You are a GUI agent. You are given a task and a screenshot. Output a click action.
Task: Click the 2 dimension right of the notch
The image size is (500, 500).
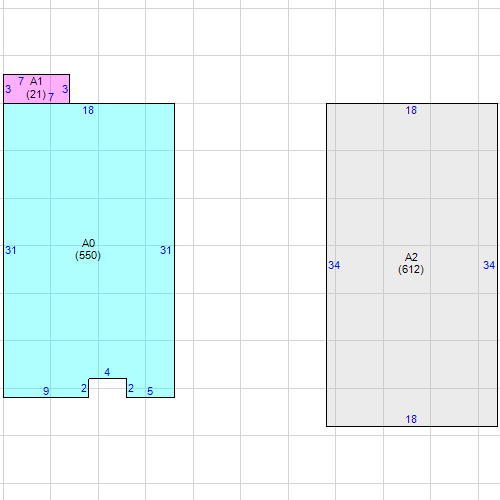(x=131, y=388)
